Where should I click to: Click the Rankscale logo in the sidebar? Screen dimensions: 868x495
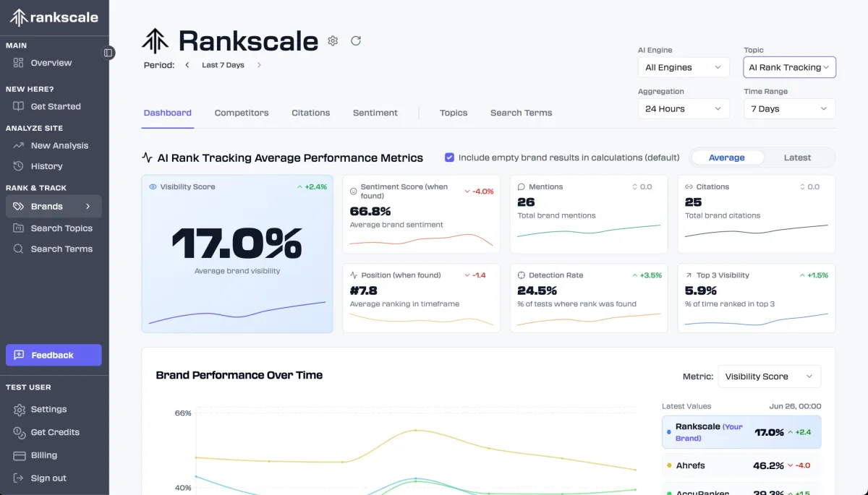[x=54, y=17]
